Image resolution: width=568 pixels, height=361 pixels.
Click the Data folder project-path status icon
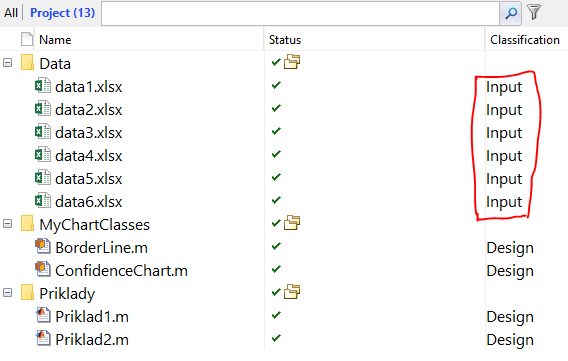click(x=292, y=62)
